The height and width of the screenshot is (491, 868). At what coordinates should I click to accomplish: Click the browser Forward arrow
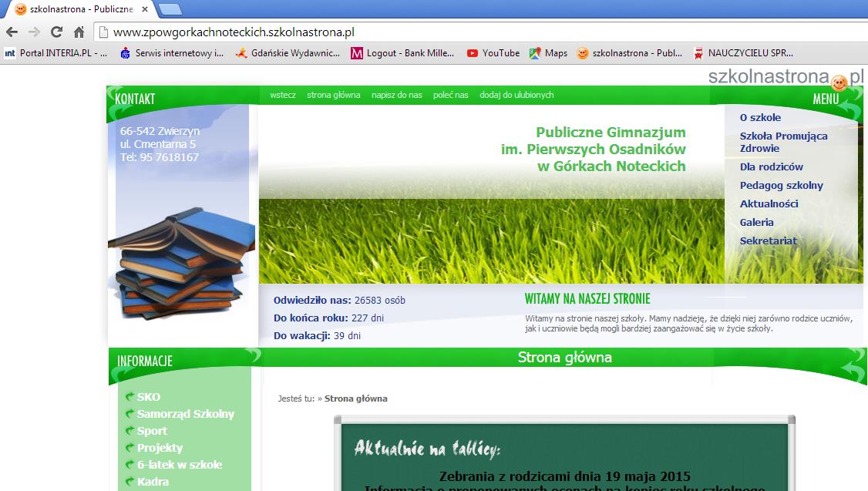click(x=35, y=32)
